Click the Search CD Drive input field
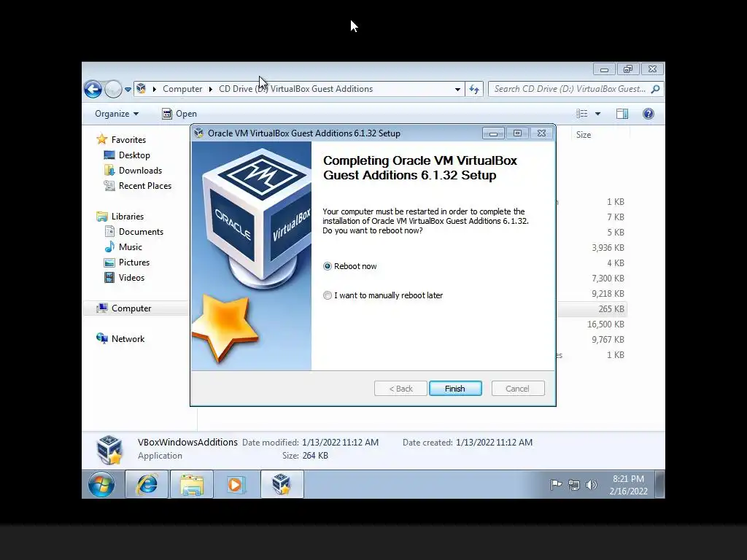Screen dimensions: 747x560 (569, 89)
